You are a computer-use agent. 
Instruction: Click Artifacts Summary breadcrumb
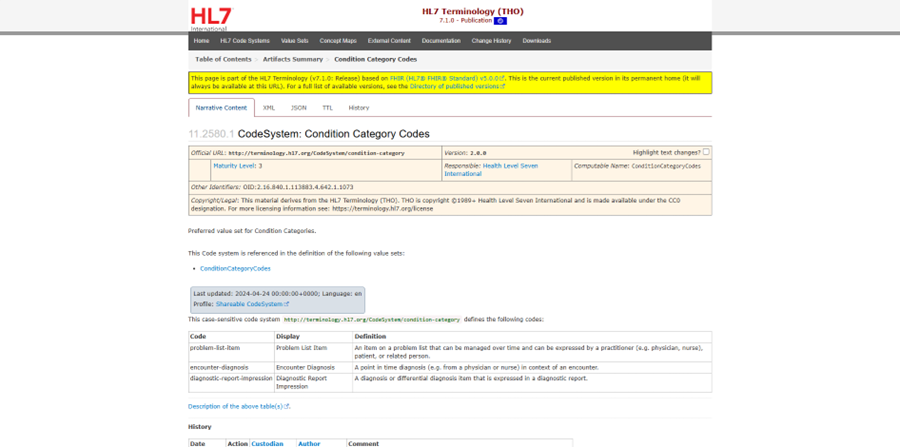point(293,59)
